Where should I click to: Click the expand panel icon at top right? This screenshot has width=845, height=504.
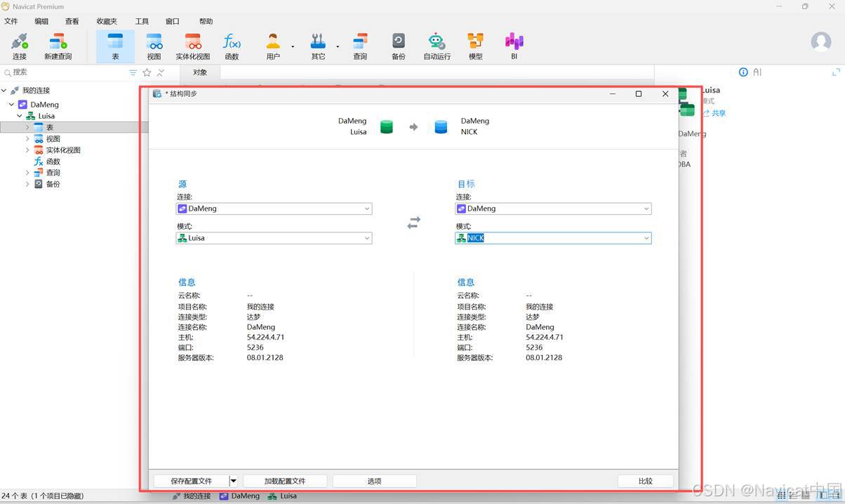pyautogui.click(x=836, y=72)
